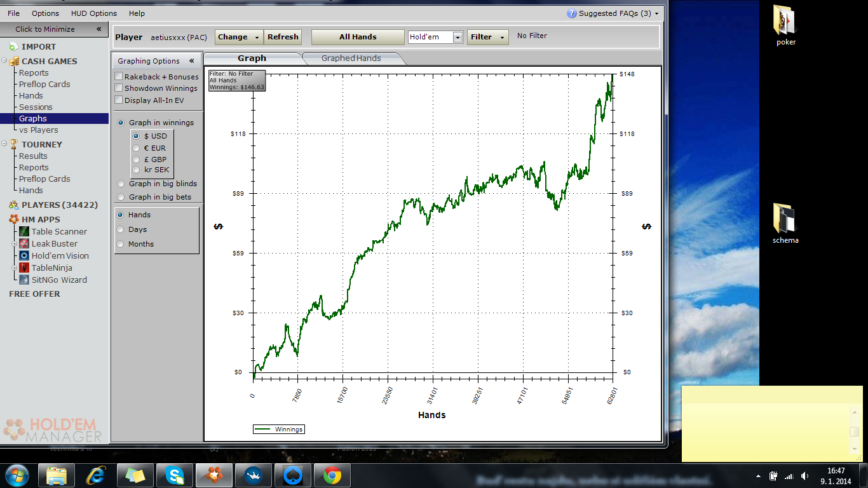Open the poker client with spade icon
868x488 pixels.
click(x=293, y=475)
